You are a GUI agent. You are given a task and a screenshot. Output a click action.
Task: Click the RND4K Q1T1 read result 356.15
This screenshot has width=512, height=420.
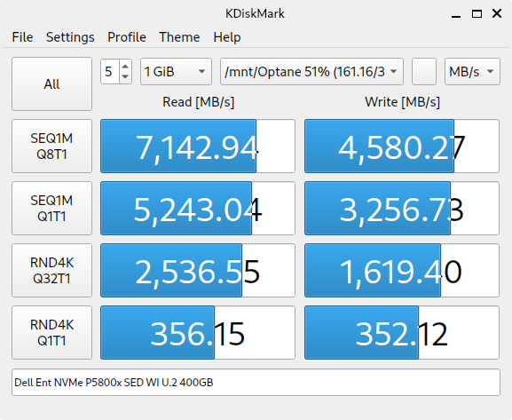(x=198, y=332)
